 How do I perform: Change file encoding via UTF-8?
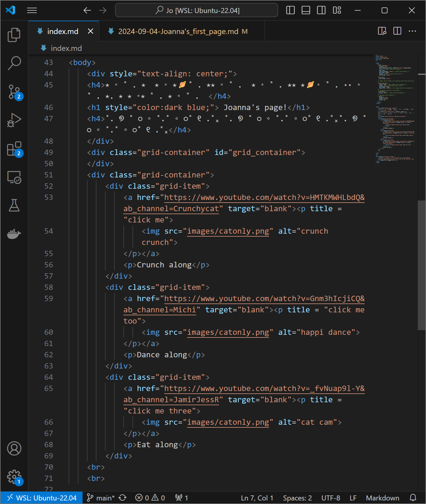[331, 498]
